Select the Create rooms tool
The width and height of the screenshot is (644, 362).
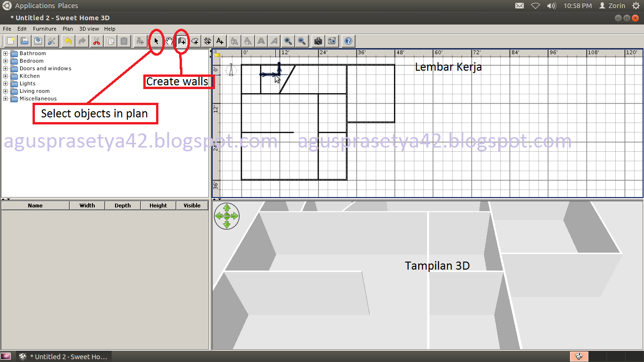click(x=195, y=41)
